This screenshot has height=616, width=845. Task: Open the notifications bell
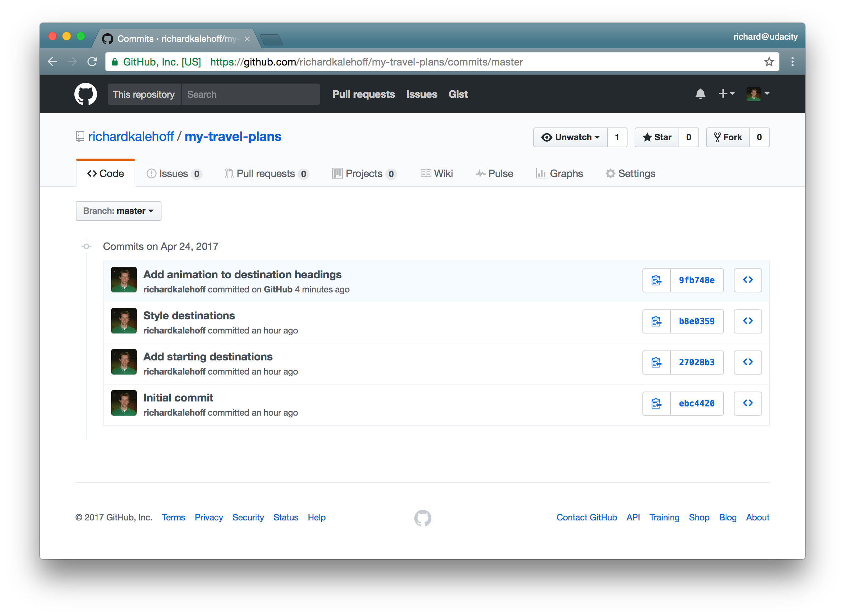700,94
